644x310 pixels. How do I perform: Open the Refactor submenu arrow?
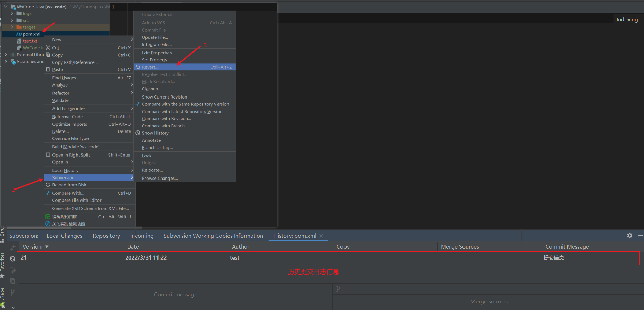click(x=132, y=93)
